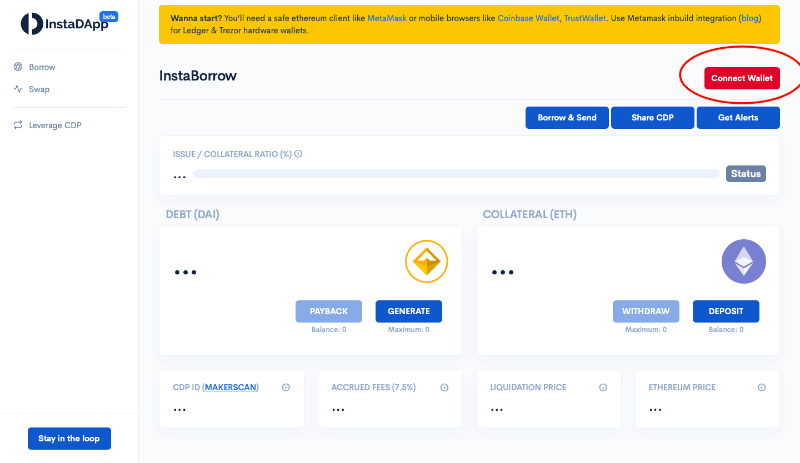This screenshot has width=800, height=463.
Task: Open Borrow in the sidebar
Action: click(x=41, y=67)
